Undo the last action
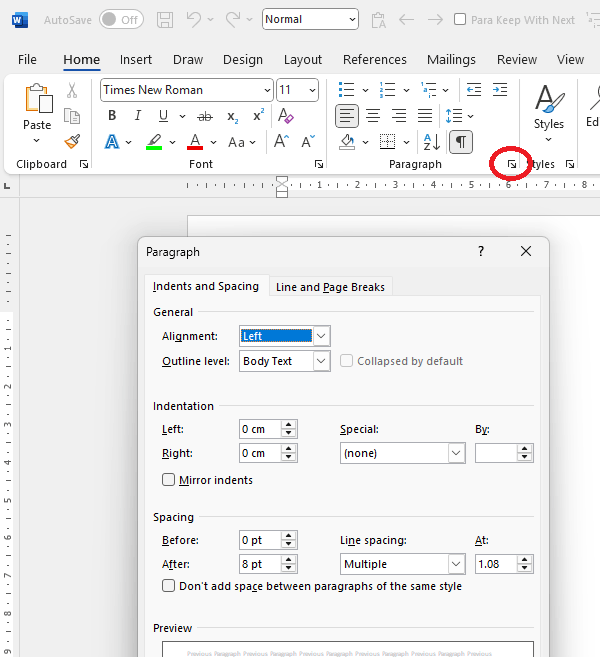Screen dimensions: 600x660 194,19
